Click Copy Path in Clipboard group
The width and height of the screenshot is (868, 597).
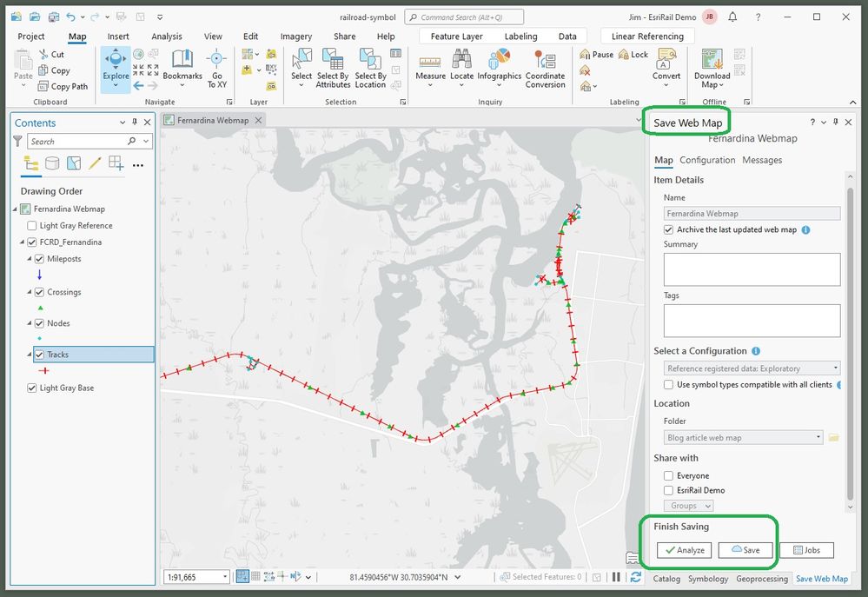pyautogui.click(x=63, y=86)
